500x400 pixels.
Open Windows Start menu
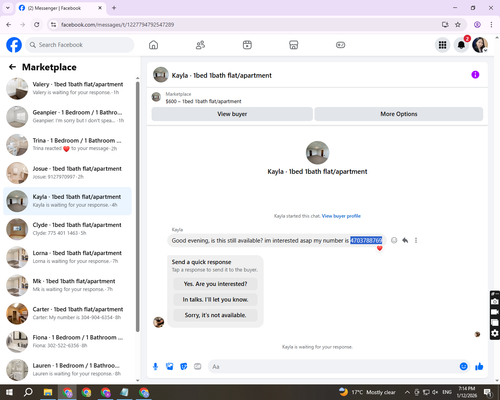click(x=9, y=392)
